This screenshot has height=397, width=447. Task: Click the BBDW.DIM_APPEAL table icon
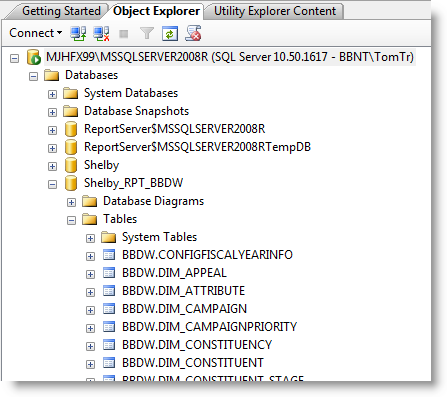(x=109, y=273)
